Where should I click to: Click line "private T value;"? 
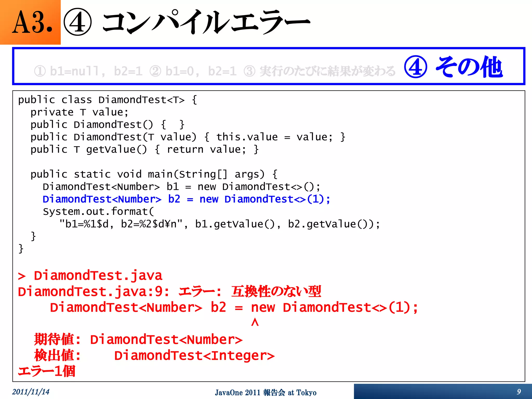(x=79, y=112)
